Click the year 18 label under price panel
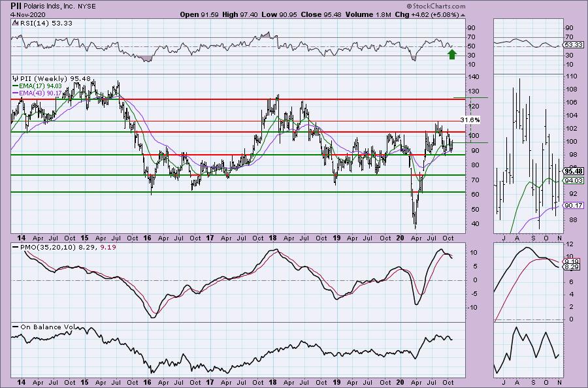The image size is (588, 388). [x=272, y=238]
